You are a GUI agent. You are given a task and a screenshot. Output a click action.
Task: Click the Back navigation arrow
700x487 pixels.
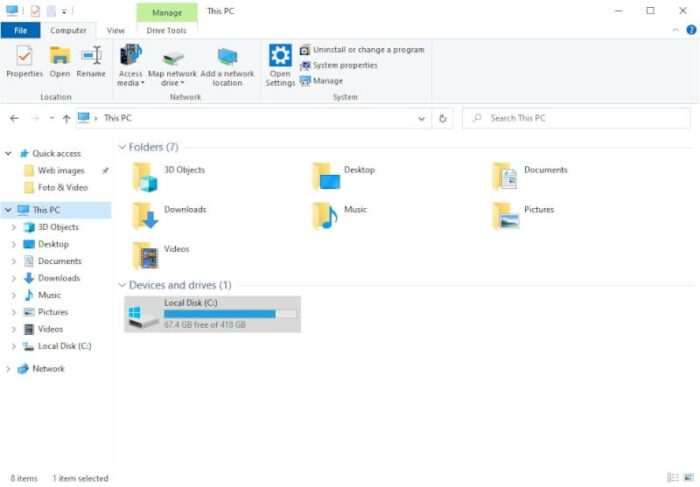[x=14, y=118]
